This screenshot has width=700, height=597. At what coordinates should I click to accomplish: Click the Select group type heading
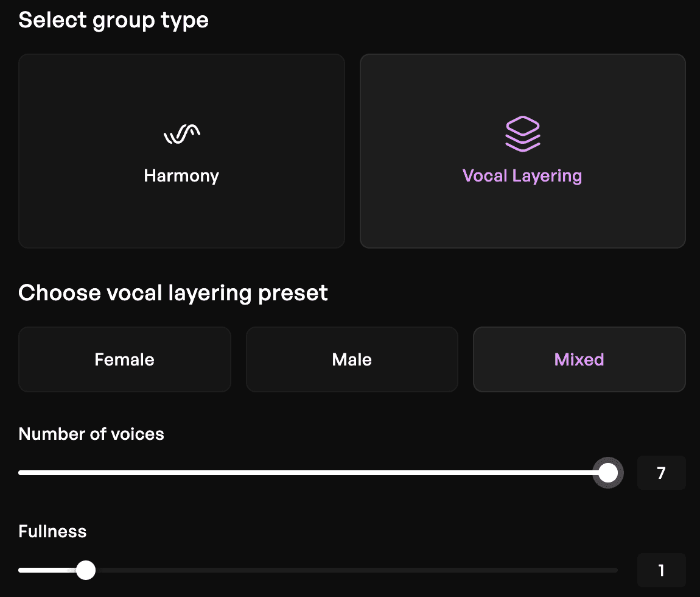pyautogui.click(x=113, y=19)
